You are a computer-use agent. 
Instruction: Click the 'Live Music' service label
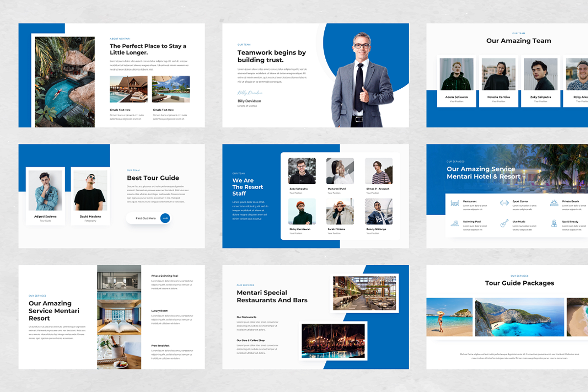pyautogui.click(x=519, y=221)
